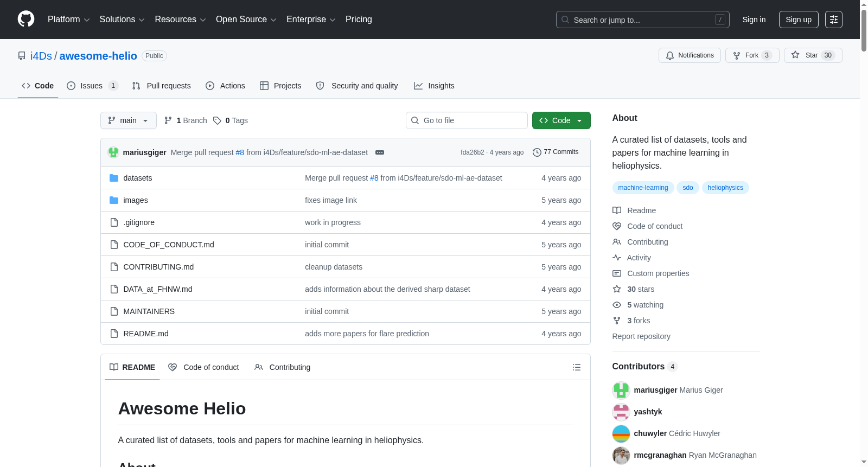Open the main branch selector dropdown
The height and width of the screenshot is (467, 868).
click(129, 120)
